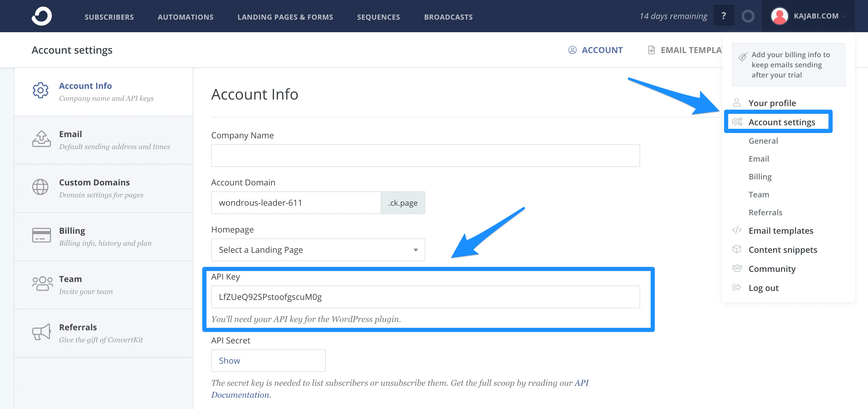Open Content snippets from menu
Image resolution: width=868 pixels, height=409 pixels.
(783, 250)
